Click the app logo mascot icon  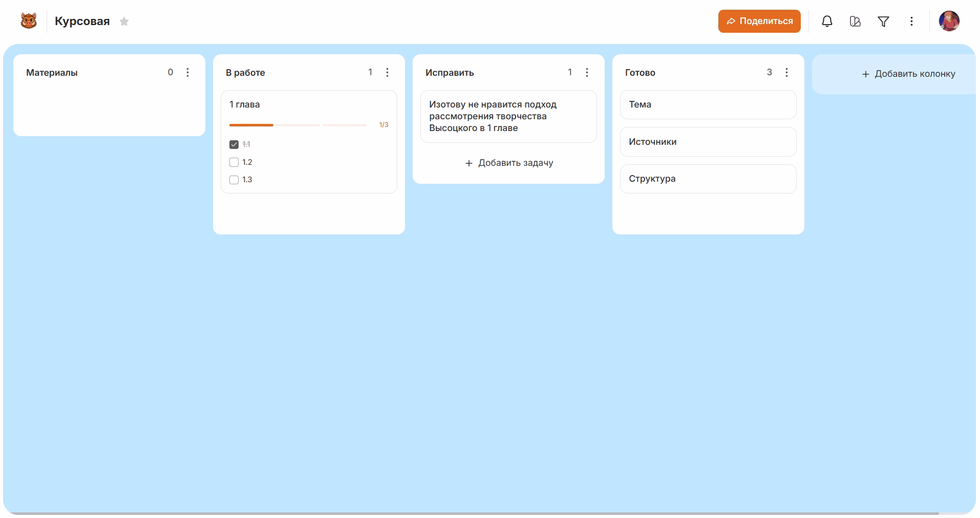pos(29,21)
